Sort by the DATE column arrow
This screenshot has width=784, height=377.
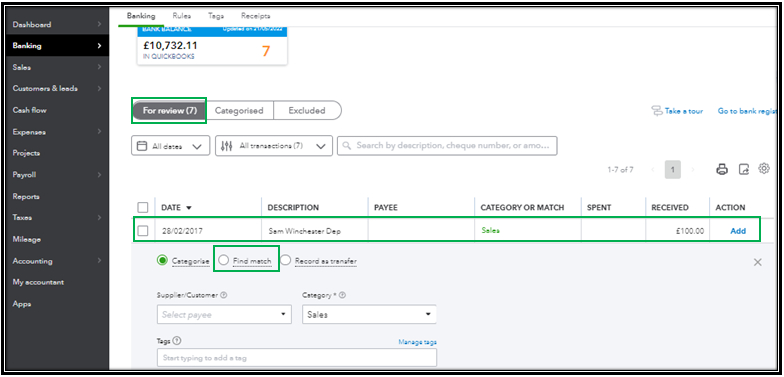click(x=188, y=208)
